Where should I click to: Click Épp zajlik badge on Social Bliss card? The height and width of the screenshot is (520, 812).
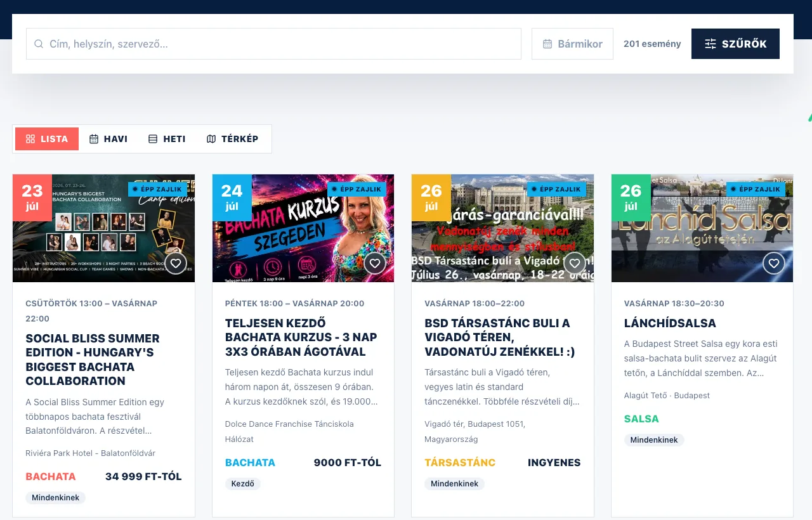157,189
